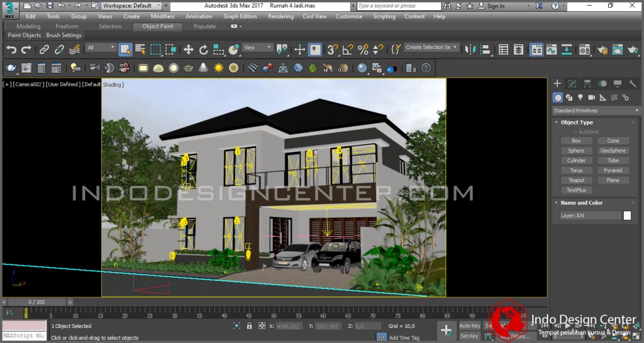Open the Customize menu
The image size is (644, 343).
(x=348, y=16)
